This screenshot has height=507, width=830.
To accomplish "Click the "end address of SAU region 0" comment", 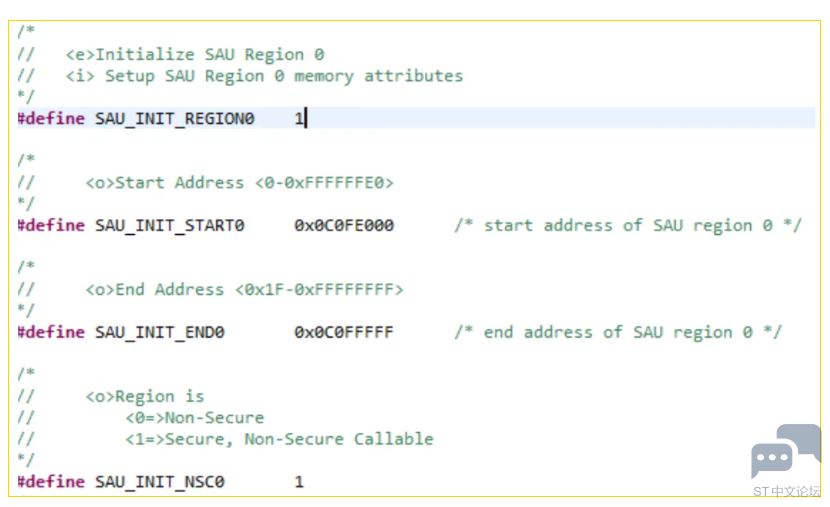I will (617, 332).
